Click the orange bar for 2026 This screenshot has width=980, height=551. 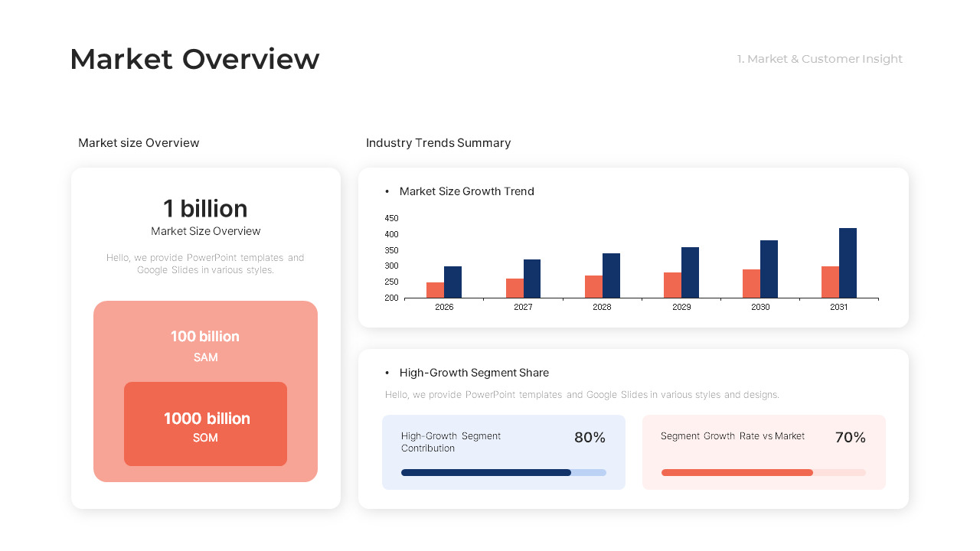(x=435, y=290)
